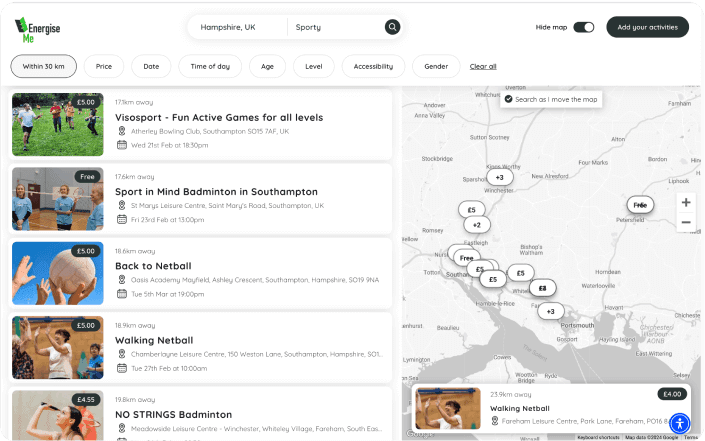Viewport: 705px width, 441px height.
Task: Click the +3 cluster marker near Winchester
Action: pyautogui.click(x=500, y=177)
